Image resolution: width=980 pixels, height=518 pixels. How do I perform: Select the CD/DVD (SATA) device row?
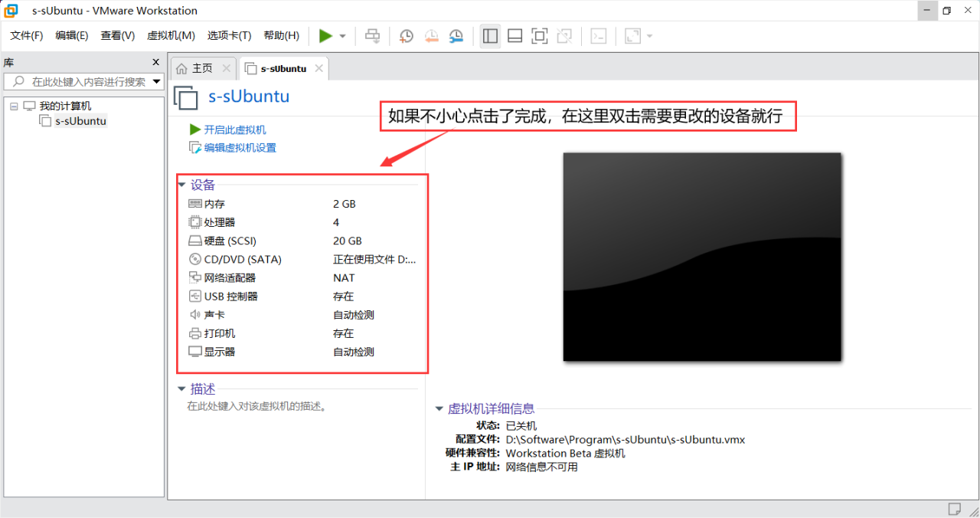243,259
